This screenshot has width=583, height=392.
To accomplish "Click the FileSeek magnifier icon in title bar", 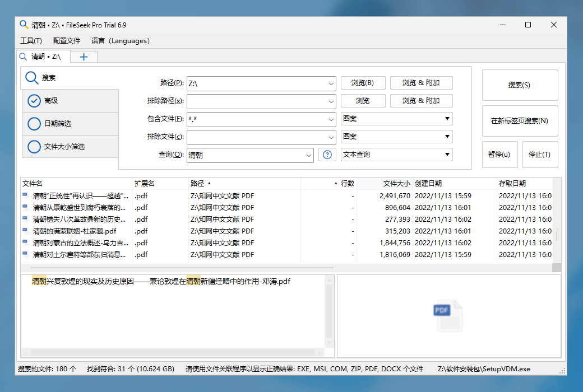I will [x=24, y=25].
